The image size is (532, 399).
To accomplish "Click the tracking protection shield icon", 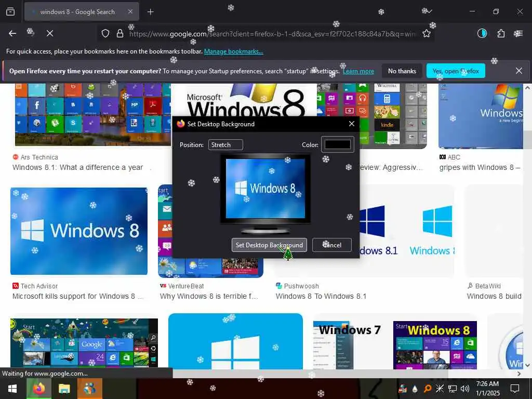I will point(105,33).
